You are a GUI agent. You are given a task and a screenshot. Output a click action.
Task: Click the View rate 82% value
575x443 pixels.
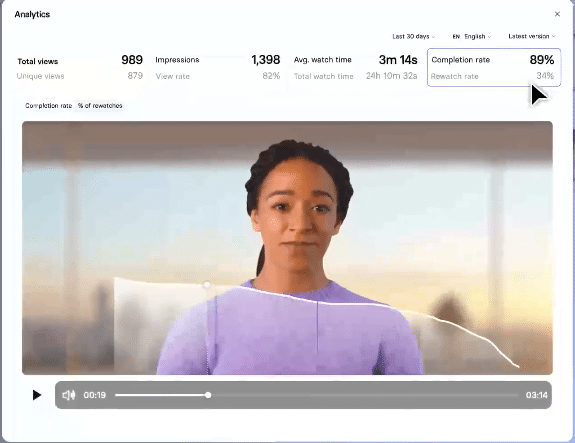coord(271,76)
